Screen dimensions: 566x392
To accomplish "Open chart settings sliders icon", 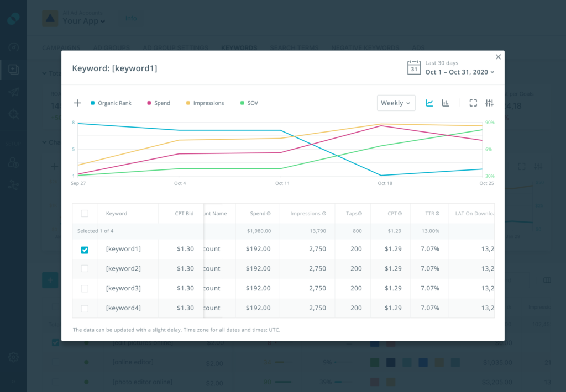I will (489, 103).
